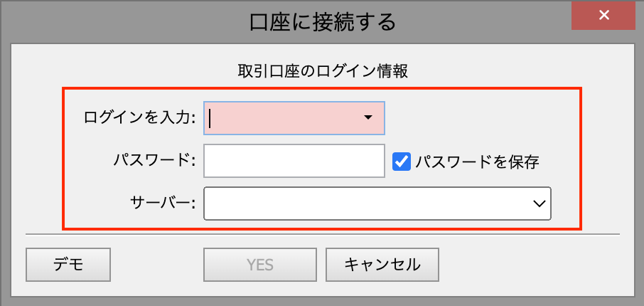Viewport: 644px width, 306px height.
Task: Open the login dropdown arrow
Action: pos(368,117)
